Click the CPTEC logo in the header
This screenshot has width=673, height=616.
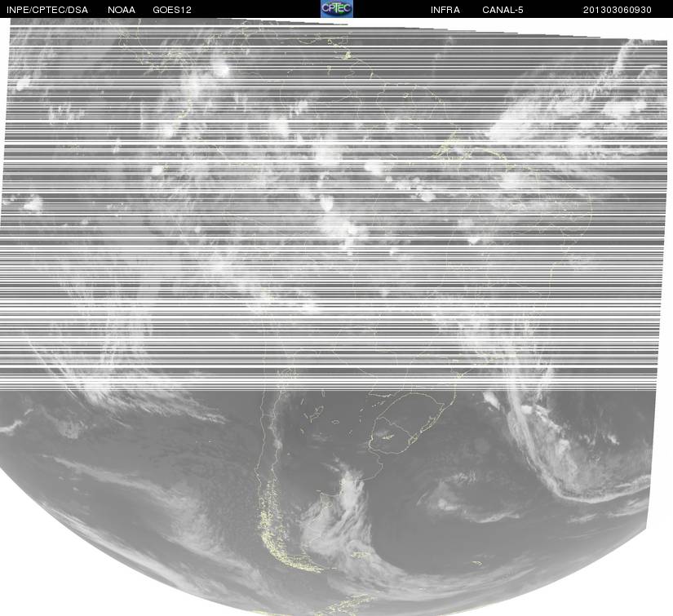pyautogui.click(x=337, y=9)
